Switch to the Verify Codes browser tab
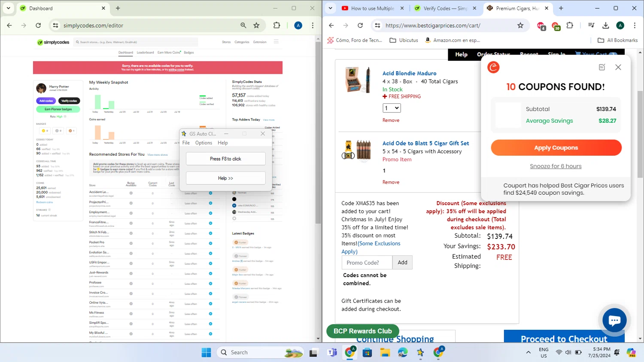 pos(446,8)
